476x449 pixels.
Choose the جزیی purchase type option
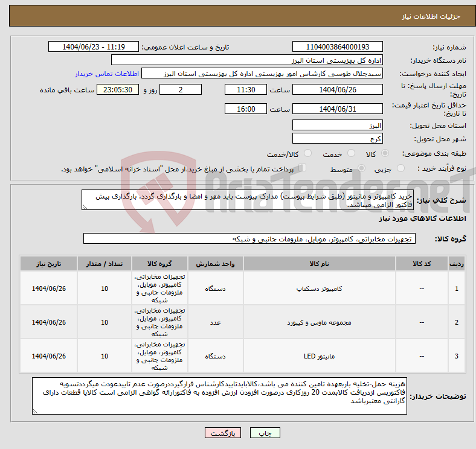(x=400, y=168)
